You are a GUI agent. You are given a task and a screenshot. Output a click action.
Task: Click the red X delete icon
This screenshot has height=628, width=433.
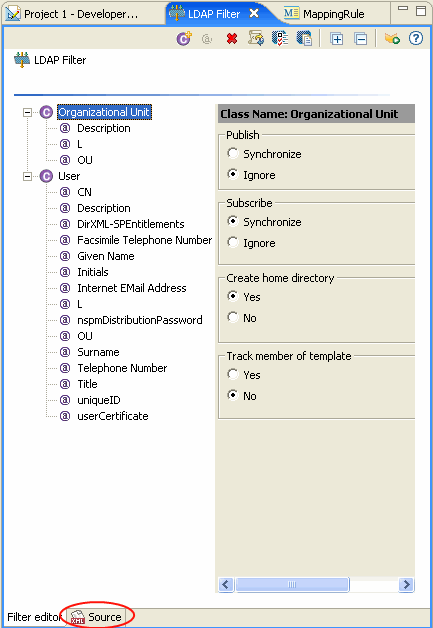(x=232, y=39)
